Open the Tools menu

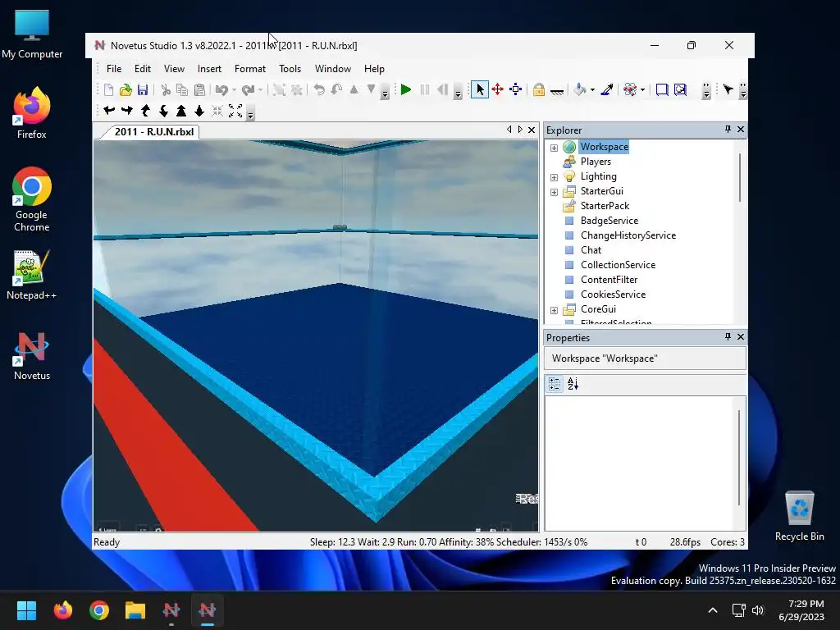click(x=290, y=69)
